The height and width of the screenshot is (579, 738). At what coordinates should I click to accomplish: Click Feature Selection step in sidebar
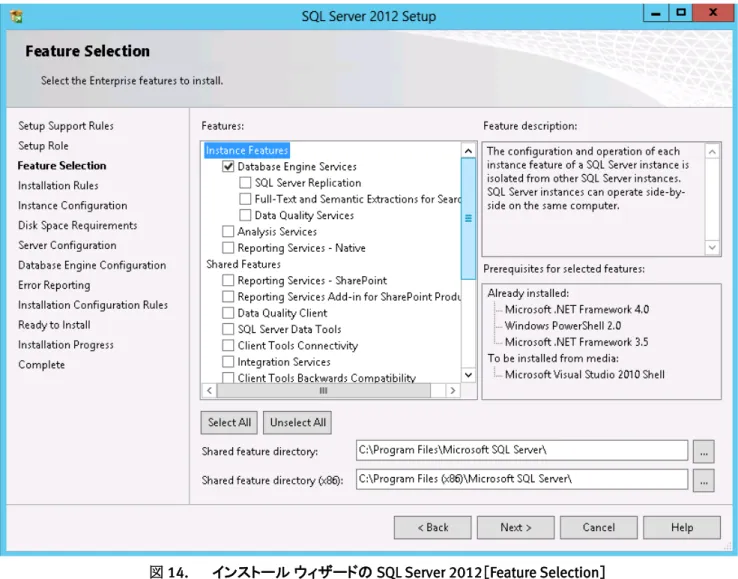pyautogui.click(x=62, y=166)
